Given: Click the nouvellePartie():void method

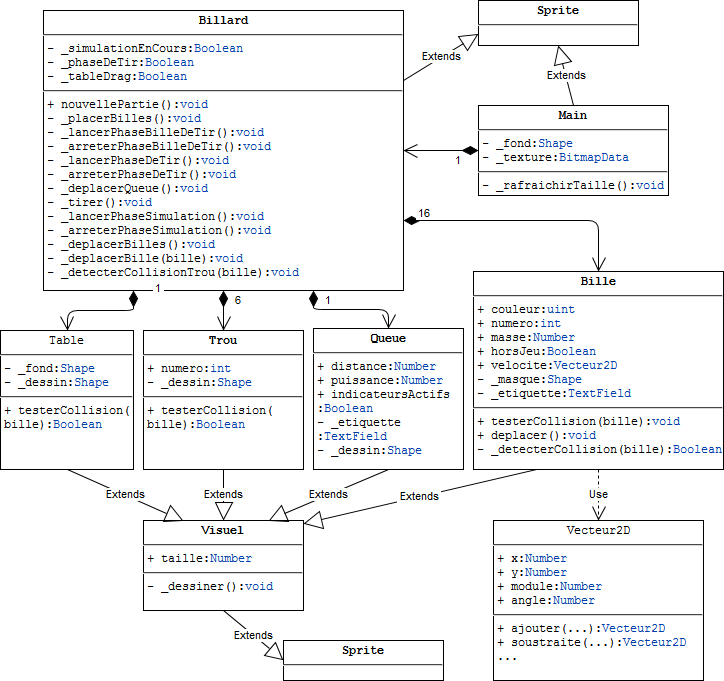Looking at the screenshot, I should [x=128, y=104].
